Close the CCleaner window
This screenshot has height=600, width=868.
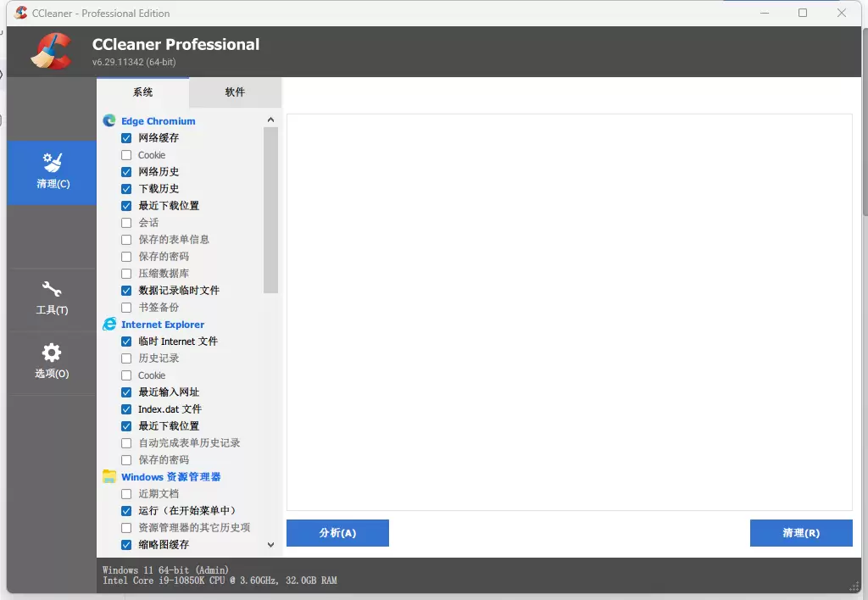coord(842,13)
